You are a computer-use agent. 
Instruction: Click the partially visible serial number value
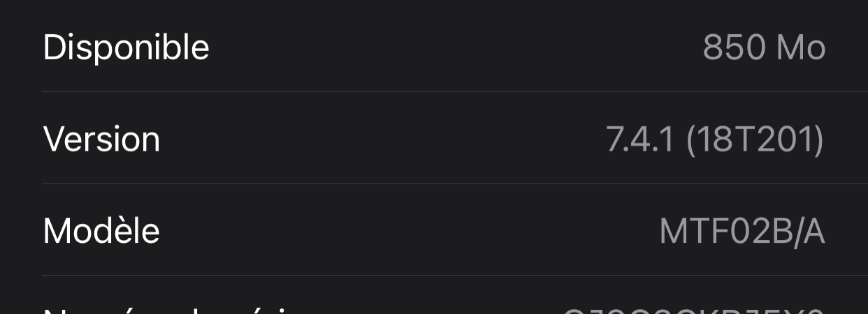coord(693,309)
